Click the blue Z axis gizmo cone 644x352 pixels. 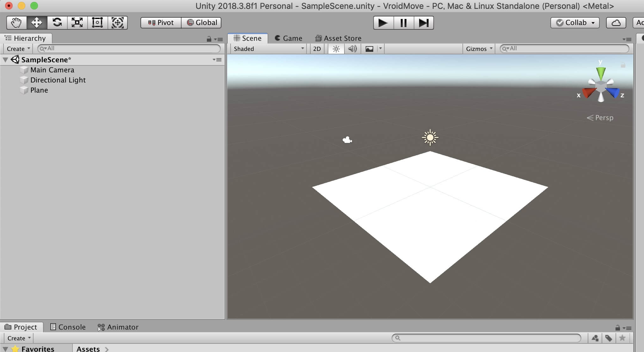click(x=613, y=93)
